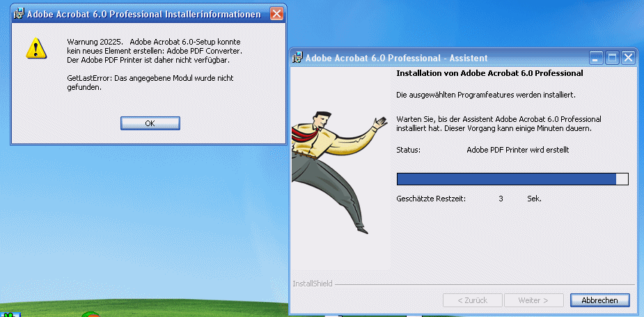Click installer icon in warning dialog title bar
The width and height of the screenshot is (644, 317).
(19, 15)
